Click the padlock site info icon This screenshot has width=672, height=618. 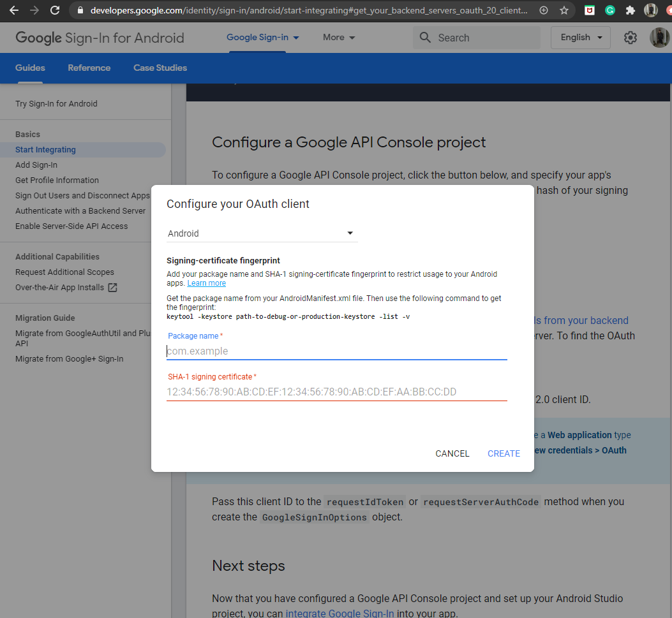[80, 10]
